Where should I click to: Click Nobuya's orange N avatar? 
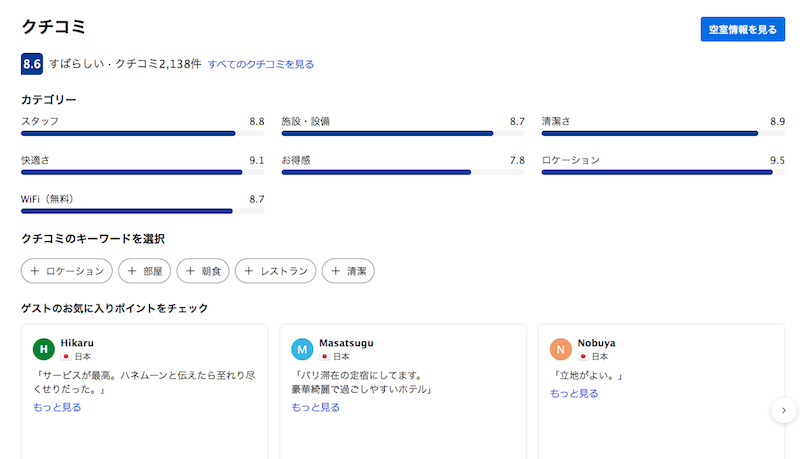click(561, 349)
